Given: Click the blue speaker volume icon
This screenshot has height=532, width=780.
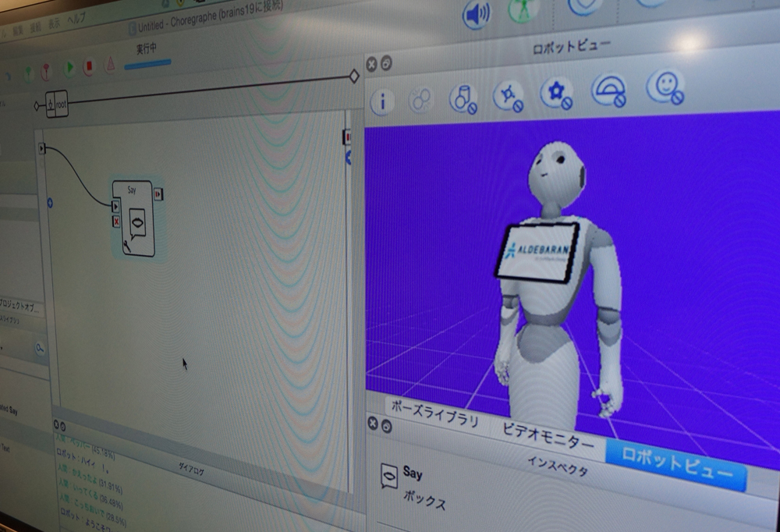Looking at the screenshot, I should 477,14.
